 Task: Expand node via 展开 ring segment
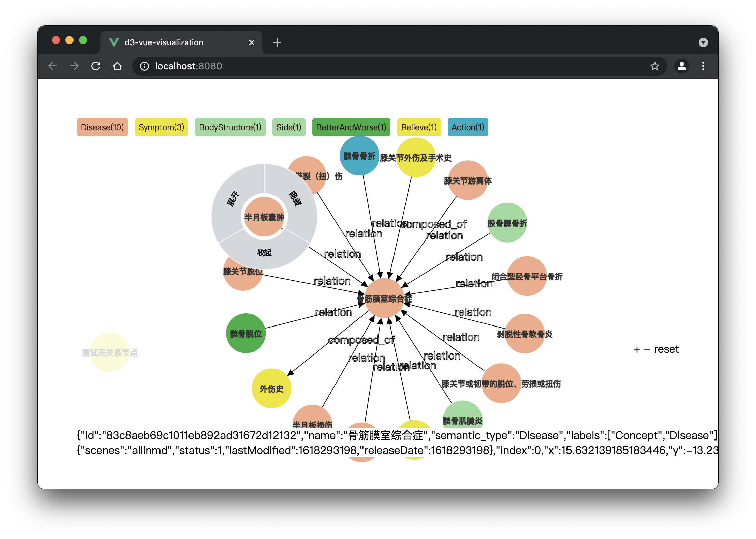pyautogui.click(x=234, y=198)
